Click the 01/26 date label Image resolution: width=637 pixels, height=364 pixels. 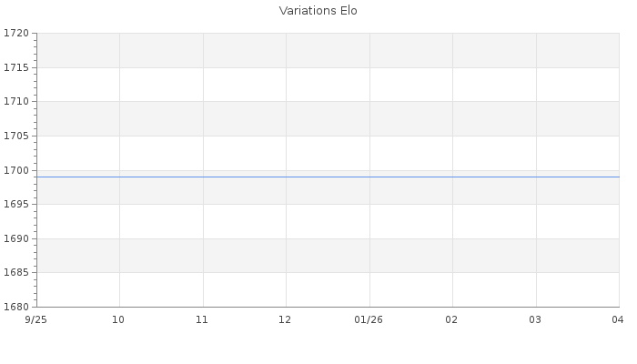click(x=369, y=319)
